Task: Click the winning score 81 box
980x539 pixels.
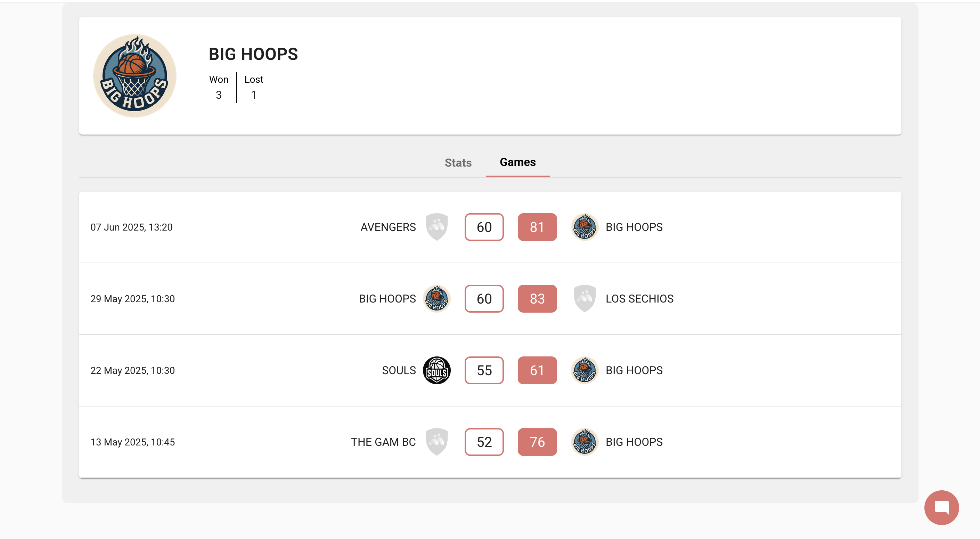Action: (537, 227)
